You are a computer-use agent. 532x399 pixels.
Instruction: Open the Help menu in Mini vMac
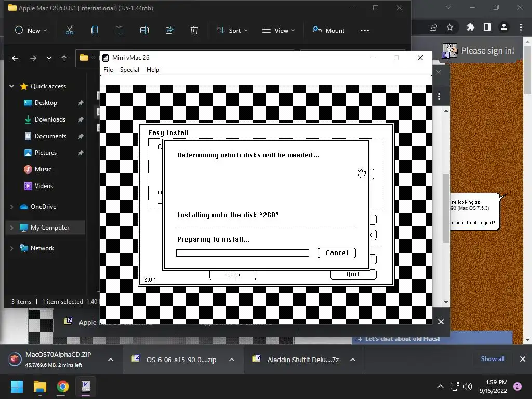coord(153,70)
